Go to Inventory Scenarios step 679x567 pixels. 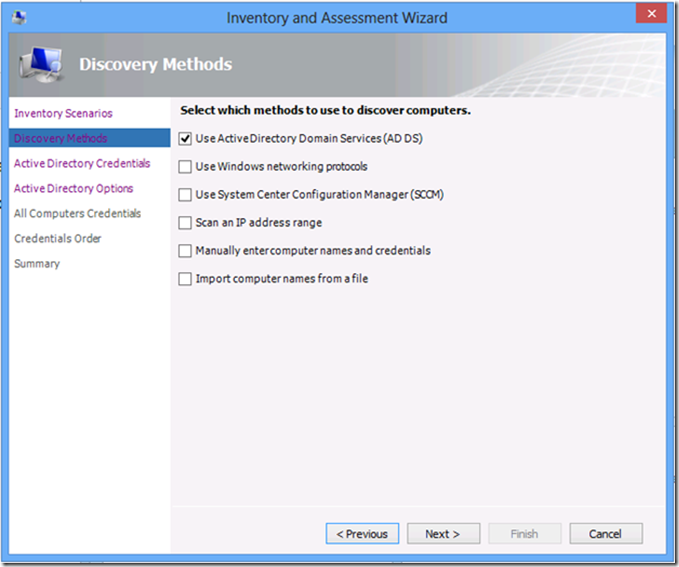(x=63, y=113)
